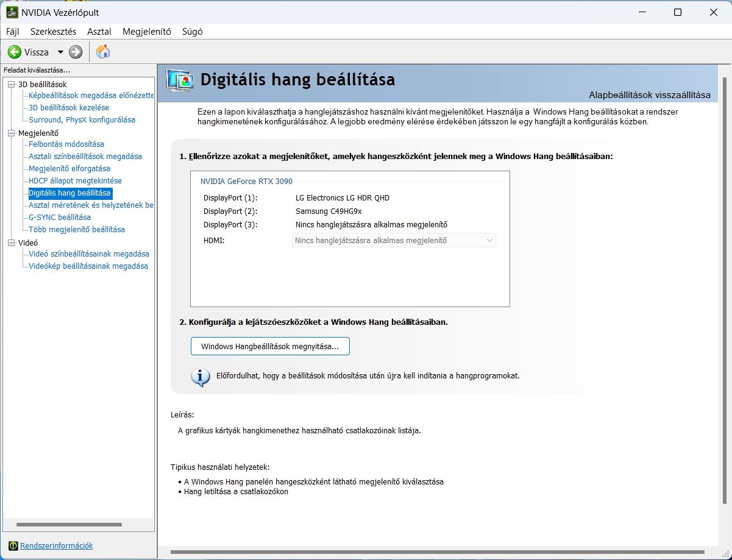Select Képbeállítások megadása előnézettel item
Screen dimensions: 732x560
[x=91, y=96]
